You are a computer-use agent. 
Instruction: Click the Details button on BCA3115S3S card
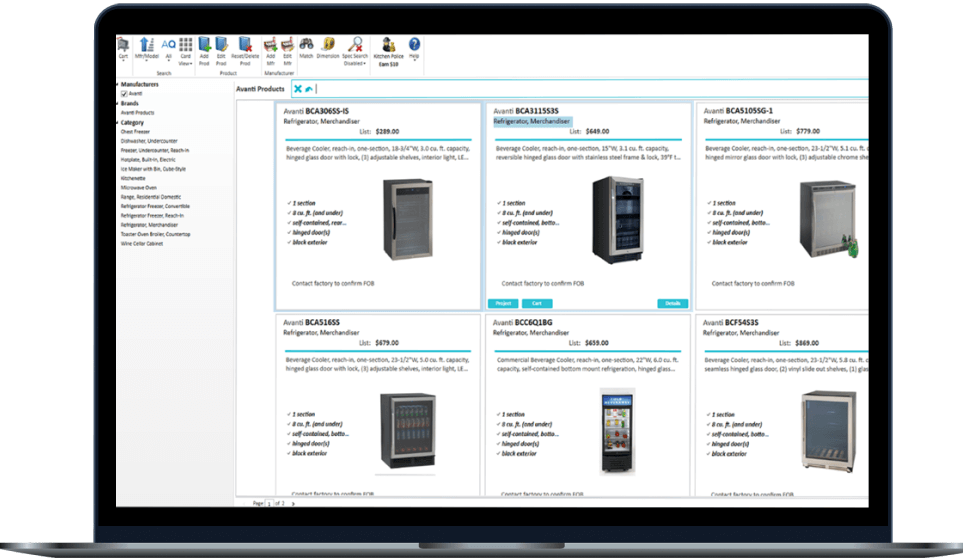click(673, 303)
